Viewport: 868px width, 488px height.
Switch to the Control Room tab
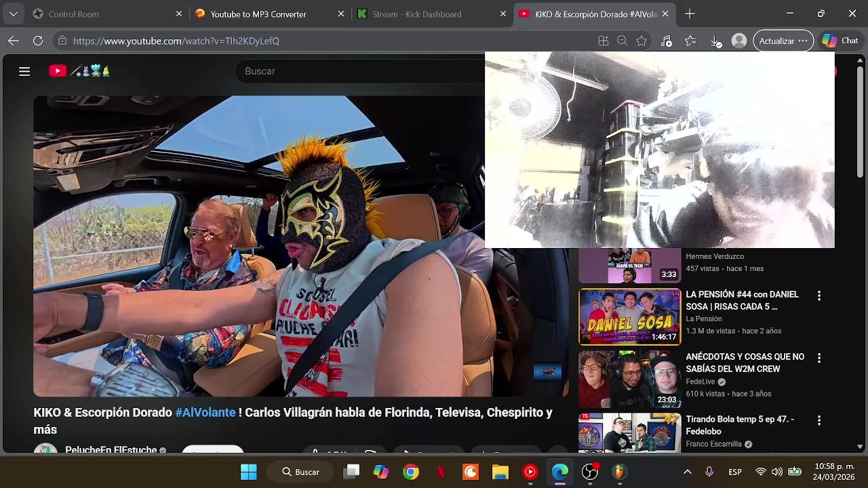(106, 14)
